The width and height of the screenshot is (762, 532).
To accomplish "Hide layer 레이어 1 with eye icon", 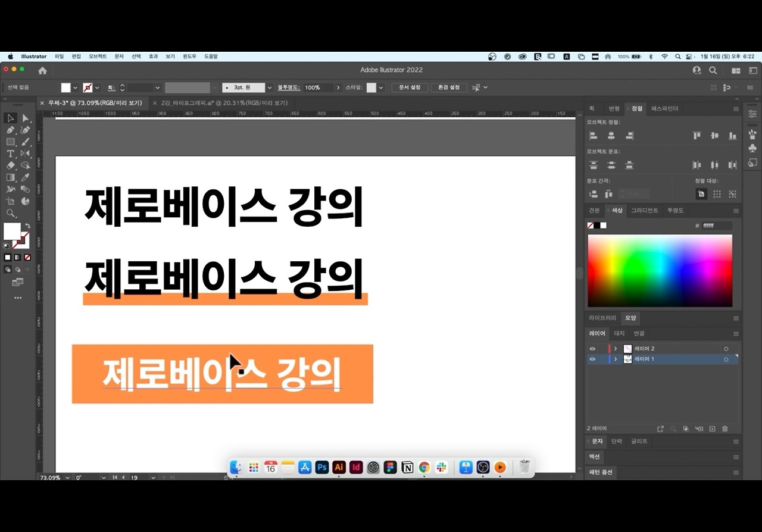I will click(592, 359).
